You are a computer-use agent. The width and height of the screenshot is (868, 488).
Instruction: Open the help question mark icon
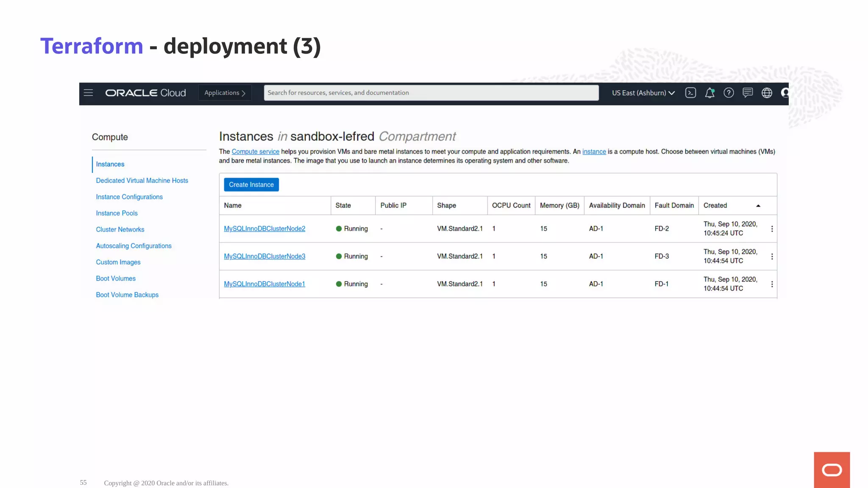click(x=729, y=93)
